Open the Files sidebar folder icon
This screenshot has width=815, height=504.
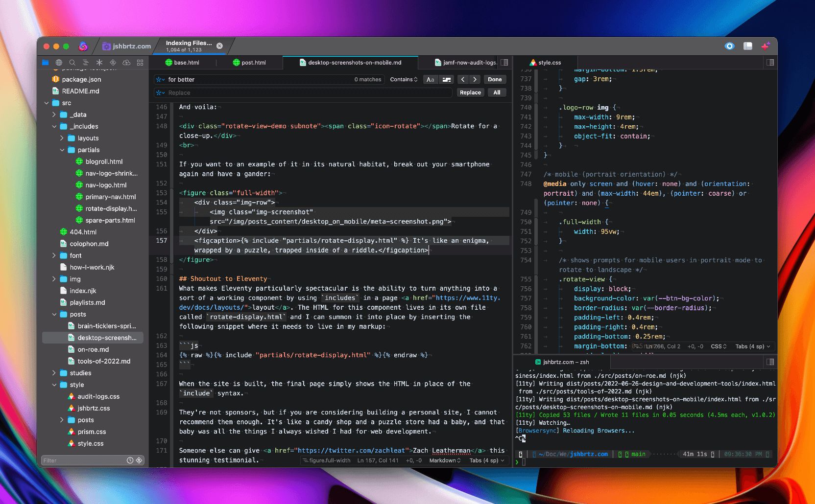pyautogui.click(x=46, y=63)
